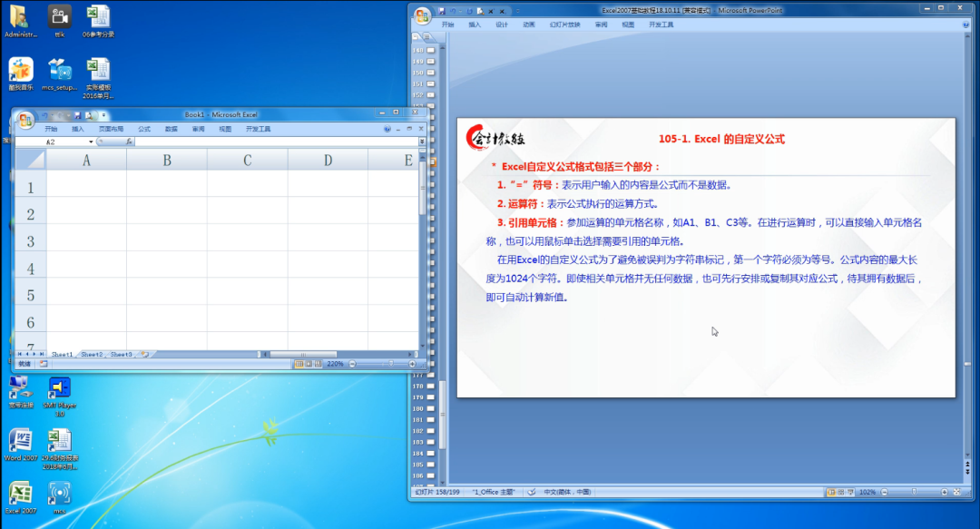Switch PowerPoint to Slide Sorter view
Screen dimensions: 980x529
841,492
